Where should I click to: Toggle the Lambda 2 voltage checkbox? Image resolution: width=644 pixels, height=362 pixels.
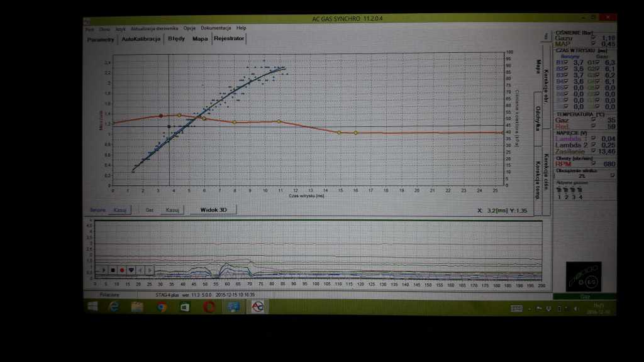[x=593, y=145]
